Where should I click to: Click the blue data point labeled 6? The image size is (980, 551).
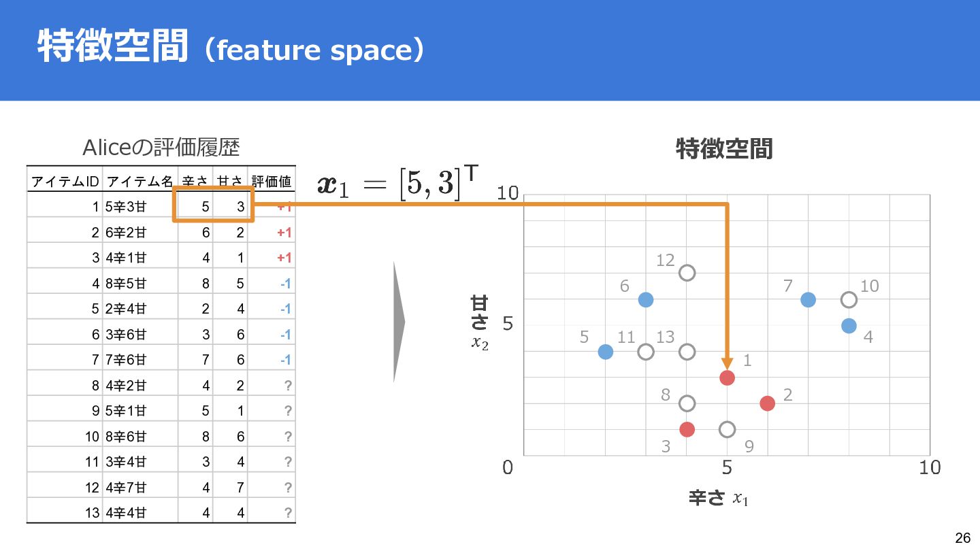click(x=646, y=299)
